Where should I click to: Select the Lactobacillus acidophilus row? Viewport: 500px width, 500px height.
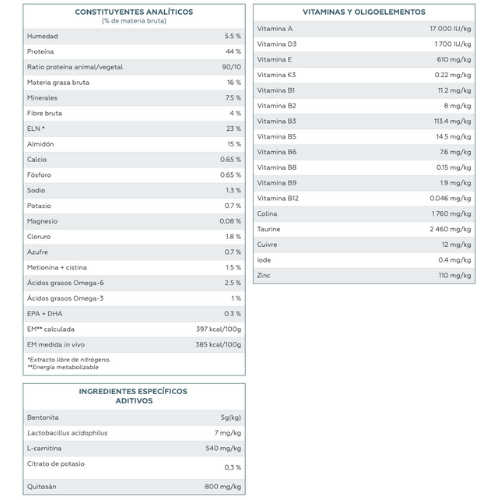(x=134, y=433)
